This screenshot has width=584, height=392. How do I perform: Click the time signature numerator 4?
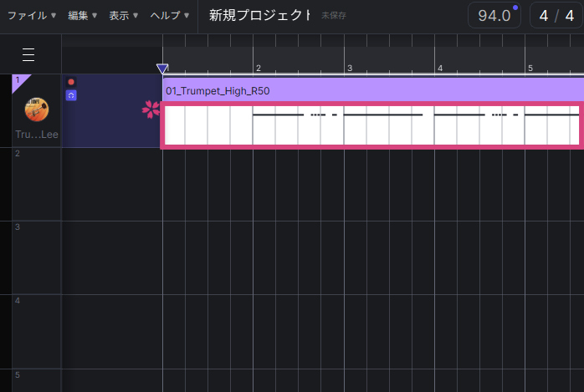coord(544,16)
